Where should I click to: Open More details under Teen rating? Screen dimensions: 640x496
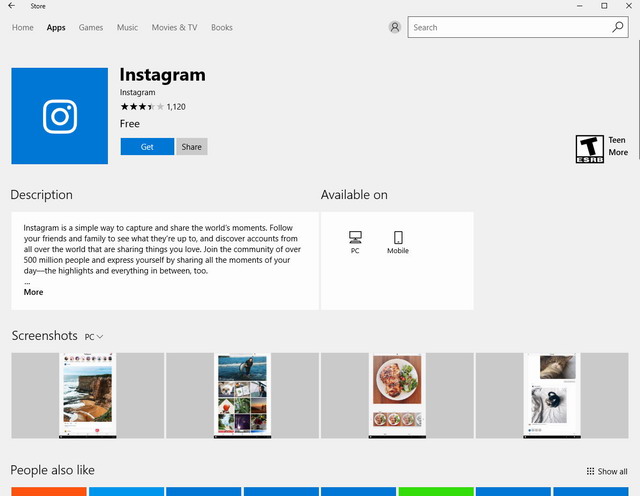pos(618,153)
